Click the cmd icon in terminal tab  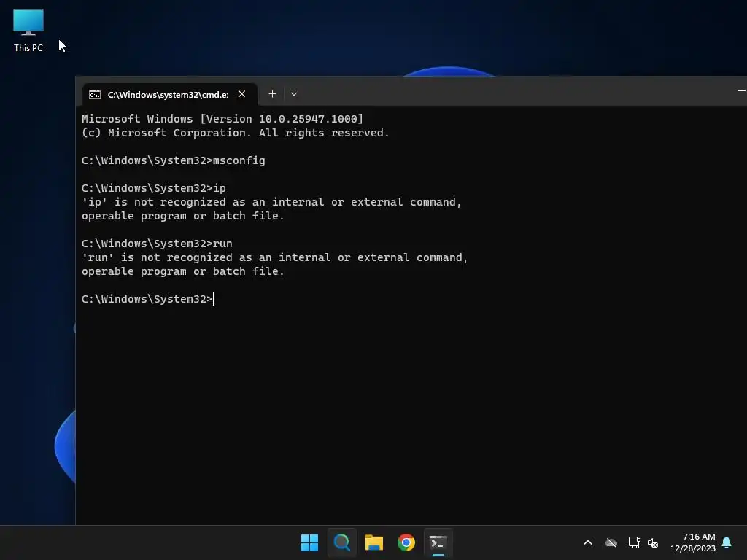95,94
